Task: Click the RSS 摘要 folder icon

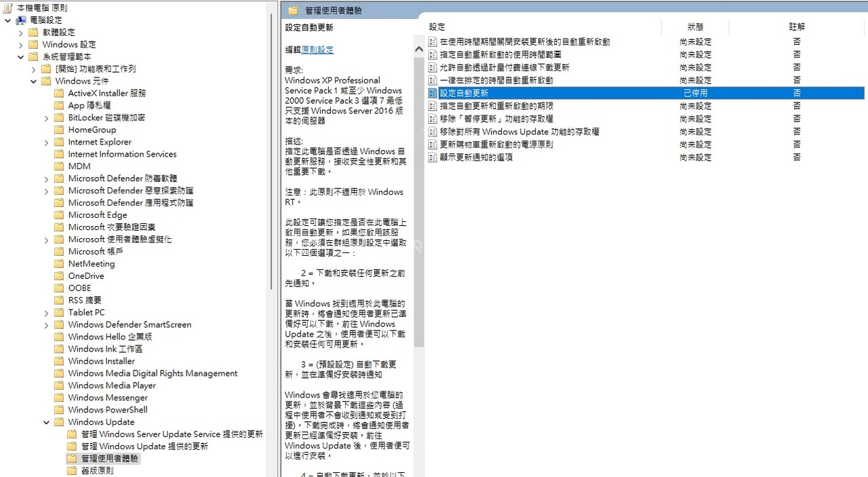Action: (59, 301)
